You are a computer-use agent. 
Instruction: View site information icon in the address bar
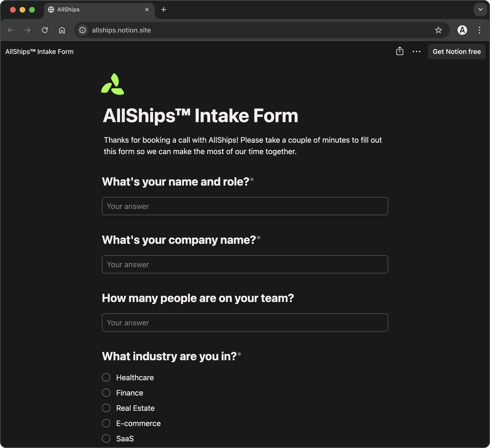coord(83,30)
